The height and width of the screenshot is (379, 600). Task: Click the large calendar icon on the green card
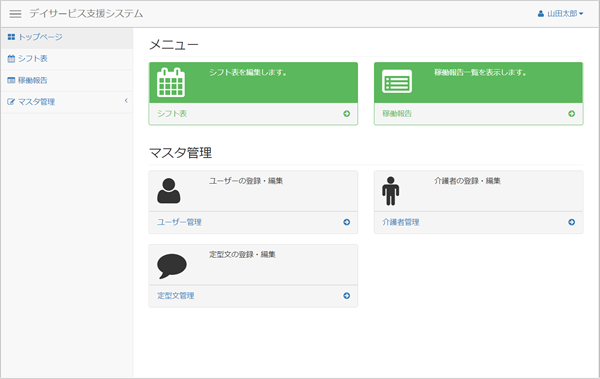[x=171, y=82]
